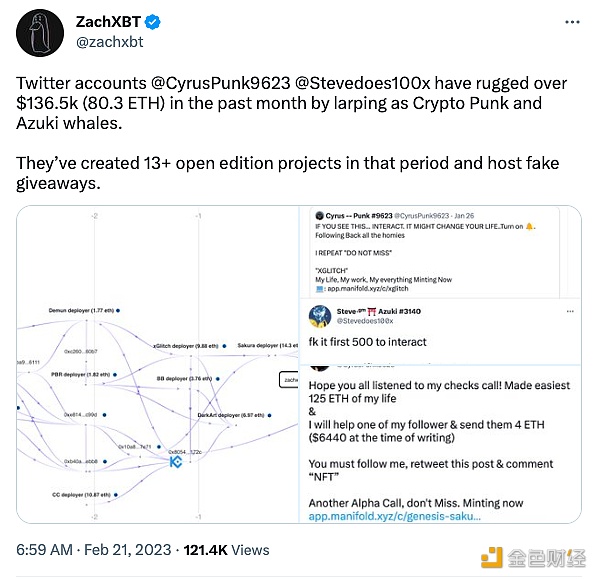The width and height of the screenshot is (597, 579).
Task: View the 121.4K Views analytics
Action: [227, 550]
